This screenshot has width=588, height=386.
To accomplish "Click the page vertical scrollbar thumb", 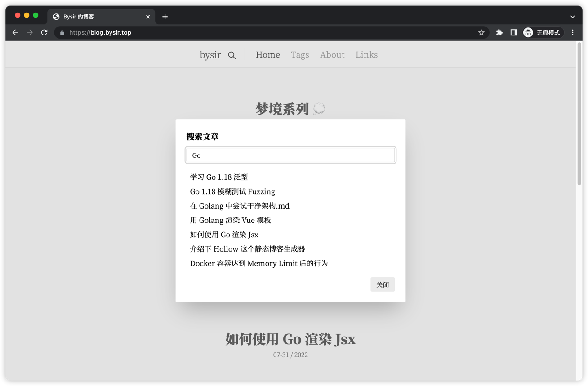I will pos(579,112).
